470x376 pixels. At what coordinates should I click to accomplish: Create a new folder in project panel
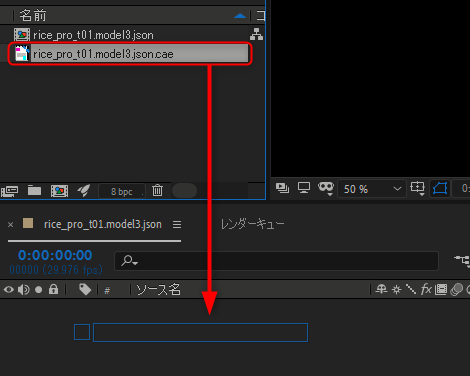click(34, 191)
